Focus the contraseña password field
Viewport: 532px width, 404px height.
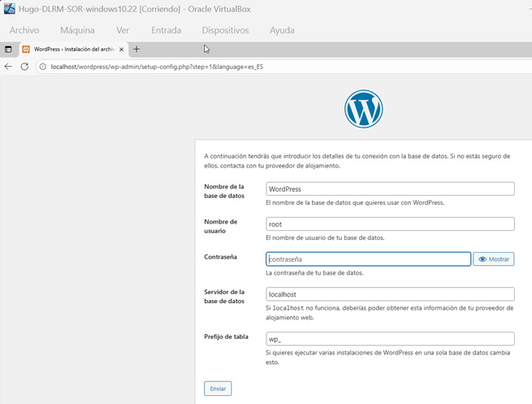[x=368, y=259]
